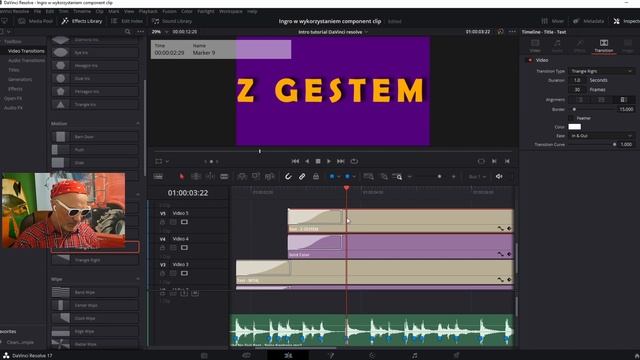Open the Workspace menu

point(231,11)
